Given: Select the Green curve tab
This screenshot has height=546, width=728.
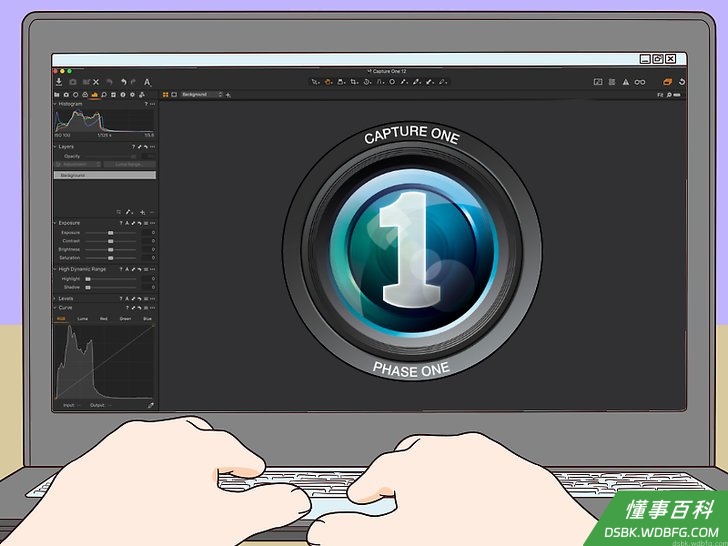Looking at the screenshot, I should [125, 318].
